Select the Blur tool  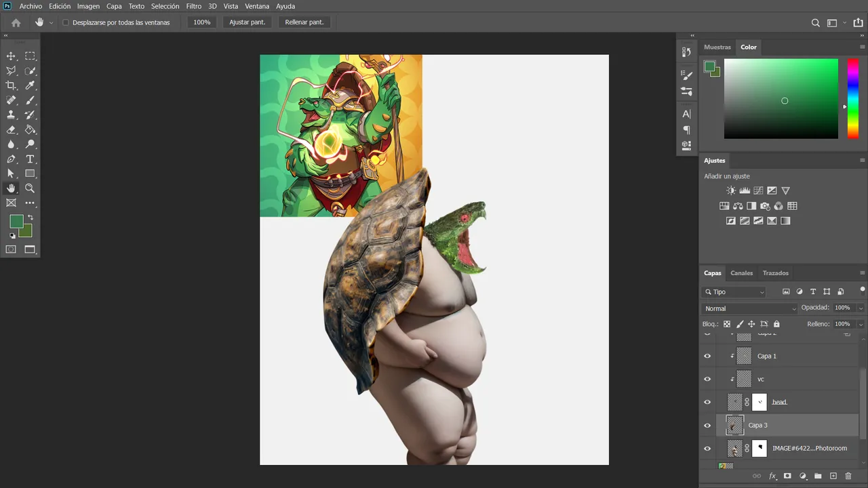[11, 144]
